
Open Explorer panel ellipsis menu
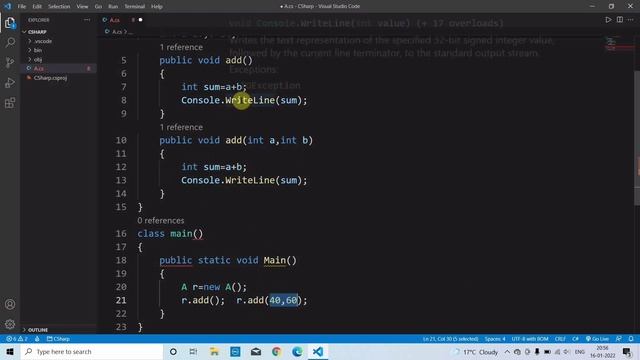click(x=87, y=20)
